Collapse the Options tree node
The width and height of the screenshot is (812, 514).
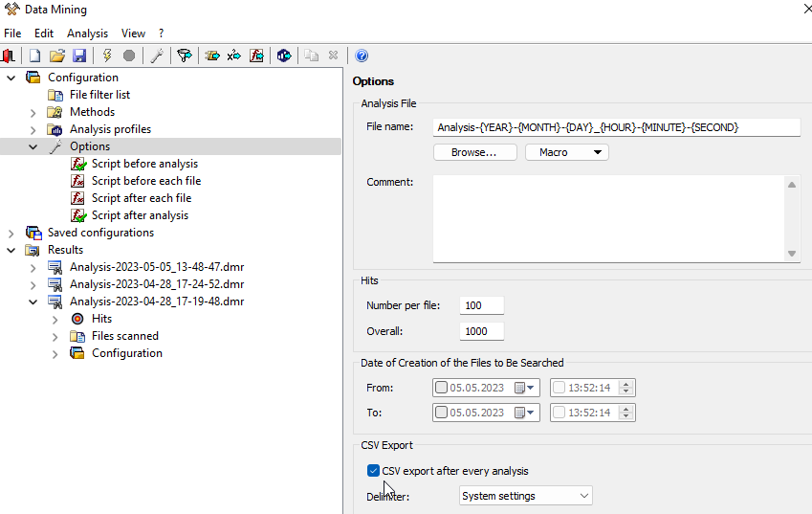point(33,146)
